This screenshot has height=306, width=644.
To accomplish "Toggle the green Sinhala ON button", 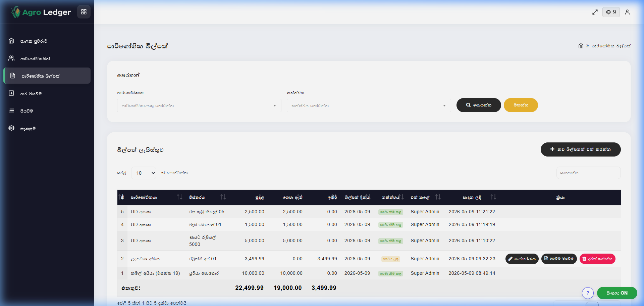I will [617, 293].
